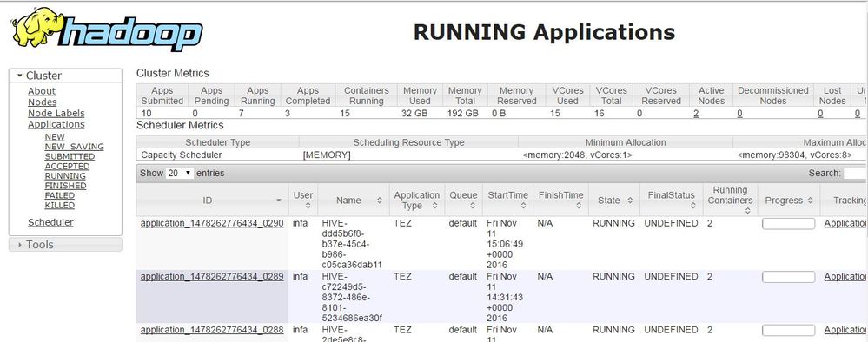The width and height of the screenshot is (868, 342).
Task: Click Apps Submitted value 10
Action: [146, 114]
